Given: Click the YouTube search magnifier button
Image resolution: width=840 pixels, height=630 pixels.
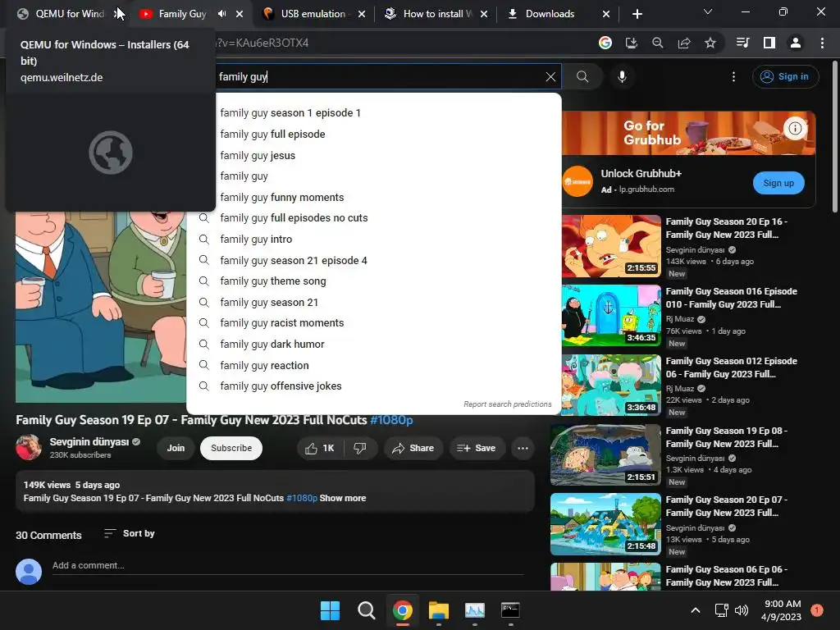Looking at the screenshot, I should pos(582,76).
